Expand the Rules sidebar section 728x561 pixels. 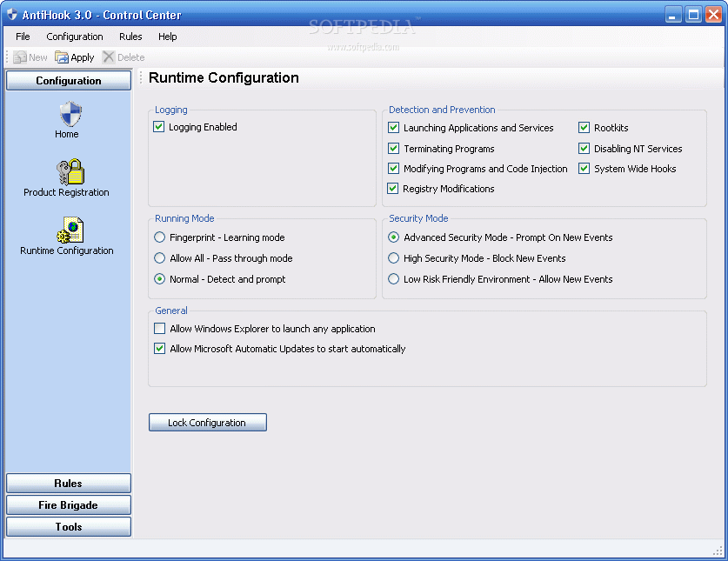pos(69,483)
